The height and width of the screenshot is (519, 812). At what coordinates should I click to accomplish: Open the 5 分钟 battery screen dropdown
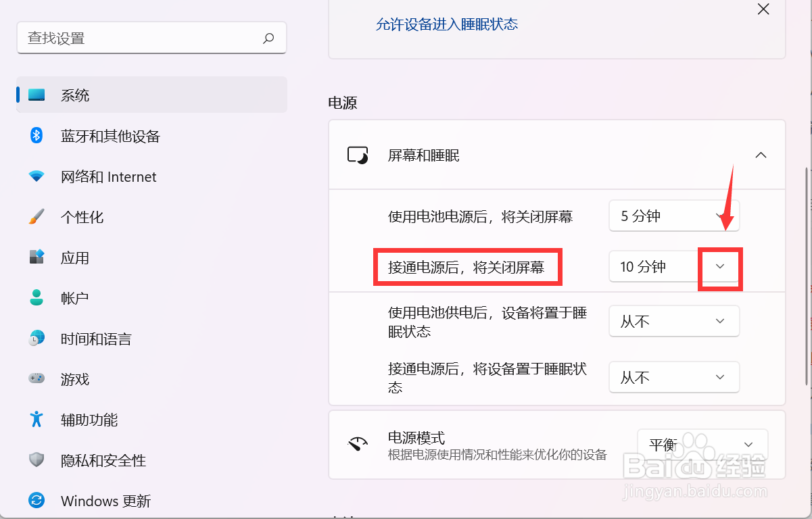(719, 216)
